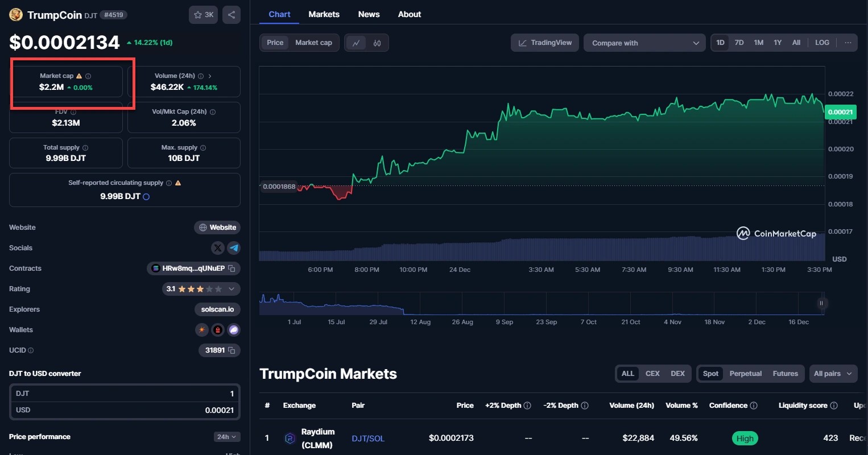Click the Raydium exchange logo
Screen dimensions: 868x455
coord(290,439)
